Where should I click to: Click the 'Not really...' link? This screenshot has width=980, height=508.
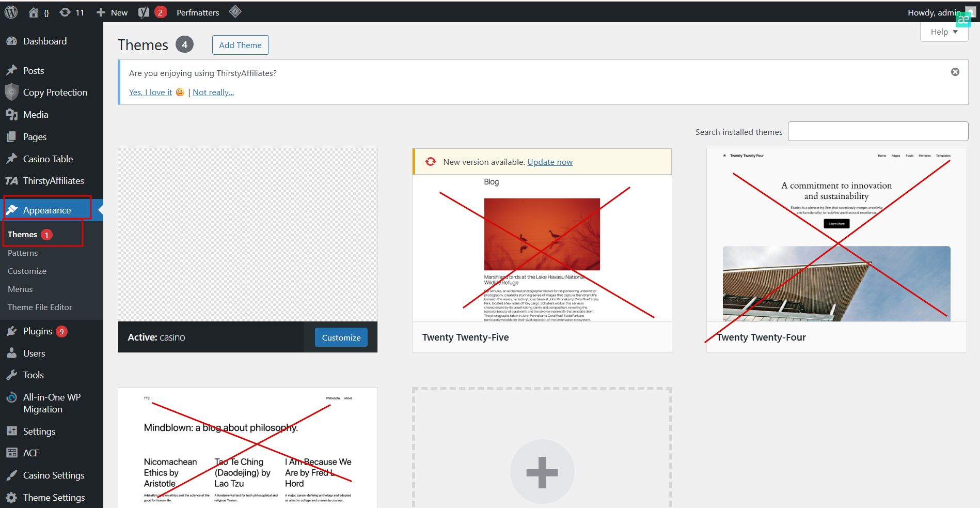click(213, 93)
